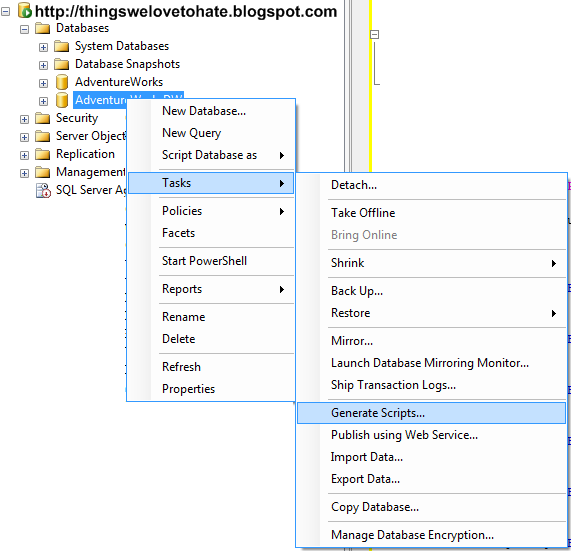Select the AdventureWorks tree label
Viewport: 571px width, 551px height.
click(x=119, y=82)
